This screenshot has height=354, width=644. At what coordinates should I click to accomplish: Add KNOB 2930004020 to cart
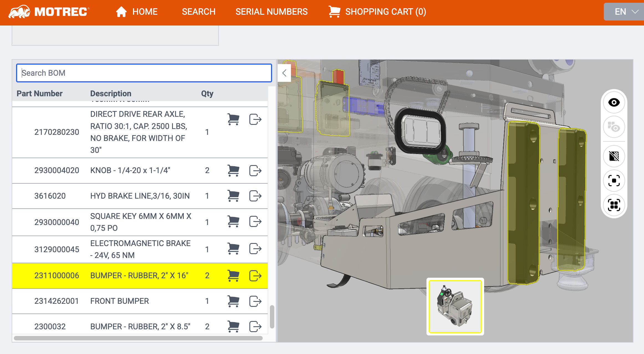tap(233, 170)
